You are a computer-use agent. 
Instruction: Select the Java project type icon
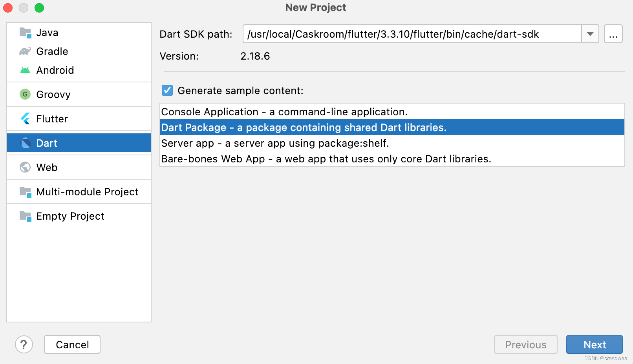tap(25, 33)
